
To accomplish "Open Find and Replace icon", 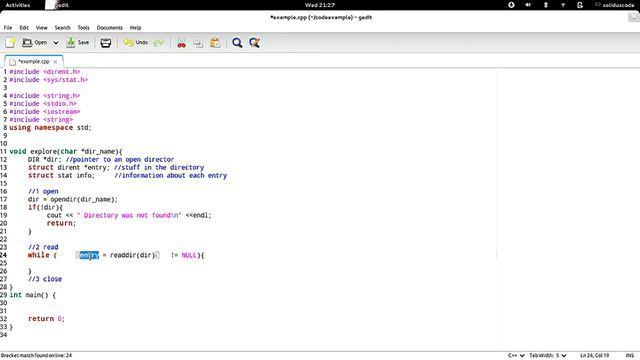I will 254,42.
